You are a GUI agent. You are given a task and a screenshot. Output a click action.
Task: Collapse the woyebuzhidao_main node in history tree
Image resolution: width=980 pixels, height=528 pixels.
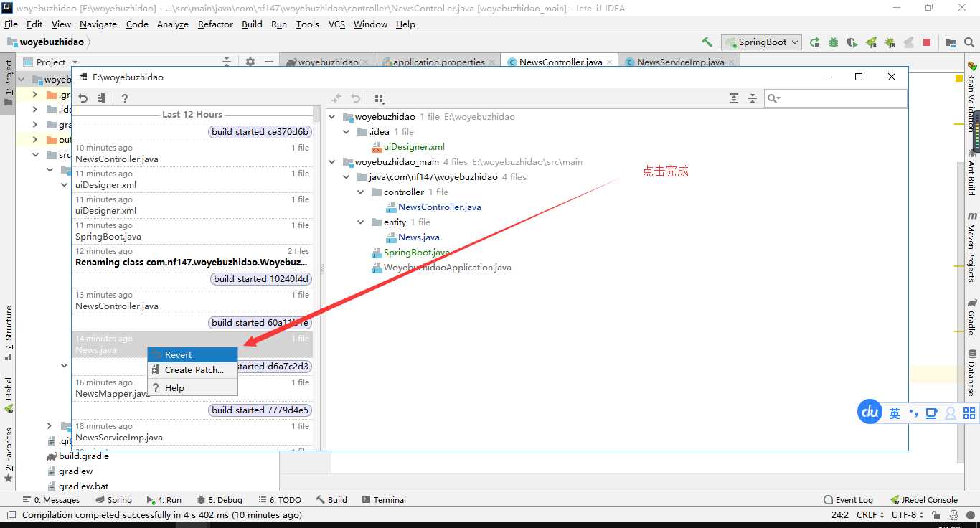pos(331,162)
